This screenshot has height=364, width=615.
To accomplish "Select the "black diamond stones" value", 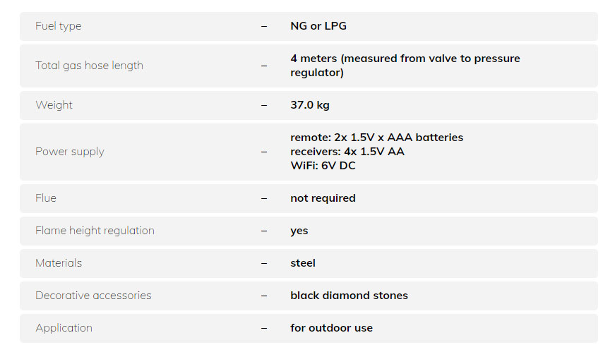I will (x=349, y=296).
